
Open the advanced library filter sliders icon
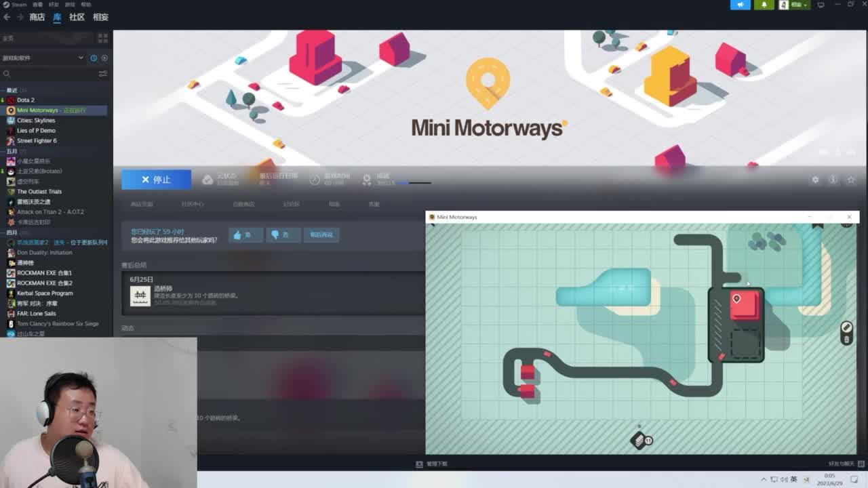pyautogui.click(x=103, y=73)
